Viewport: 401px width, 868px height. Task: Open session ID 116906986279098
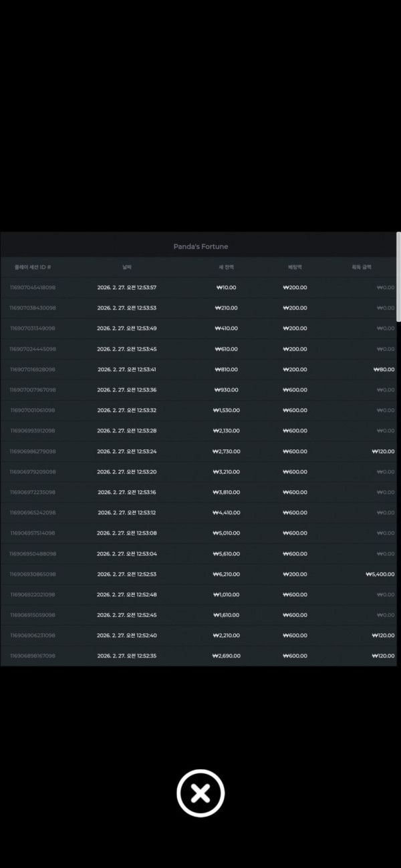(33, 451)
